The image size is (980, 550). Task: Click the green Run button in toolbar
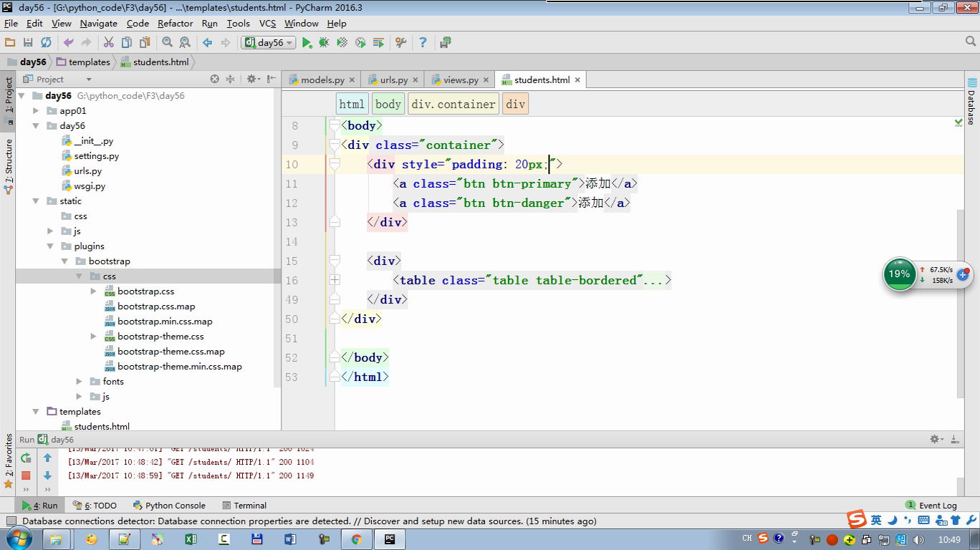(307, 43)
